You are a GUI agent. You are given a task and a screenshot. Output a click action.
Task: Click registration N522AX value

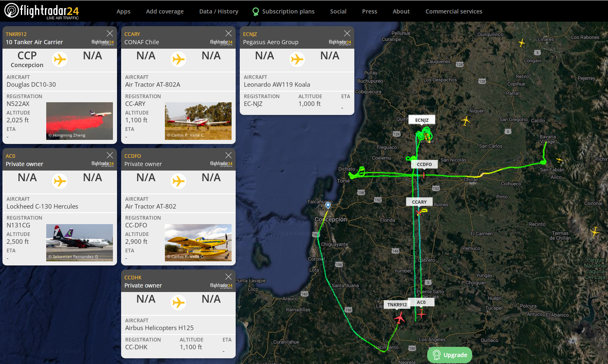click(18, 104)
